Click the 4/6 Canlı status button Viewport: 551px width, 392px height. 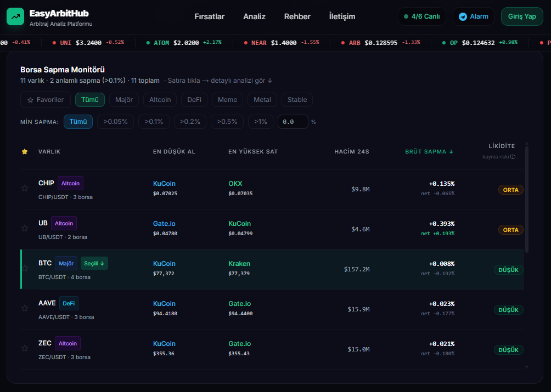pyautogui.click(x=421, y=16)
